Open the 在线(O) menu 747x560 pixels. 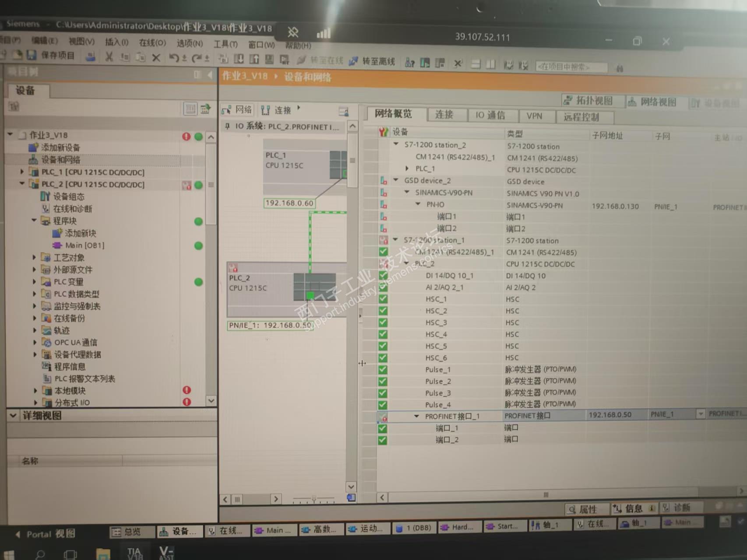pyautogui.click(x=152, y=42)
